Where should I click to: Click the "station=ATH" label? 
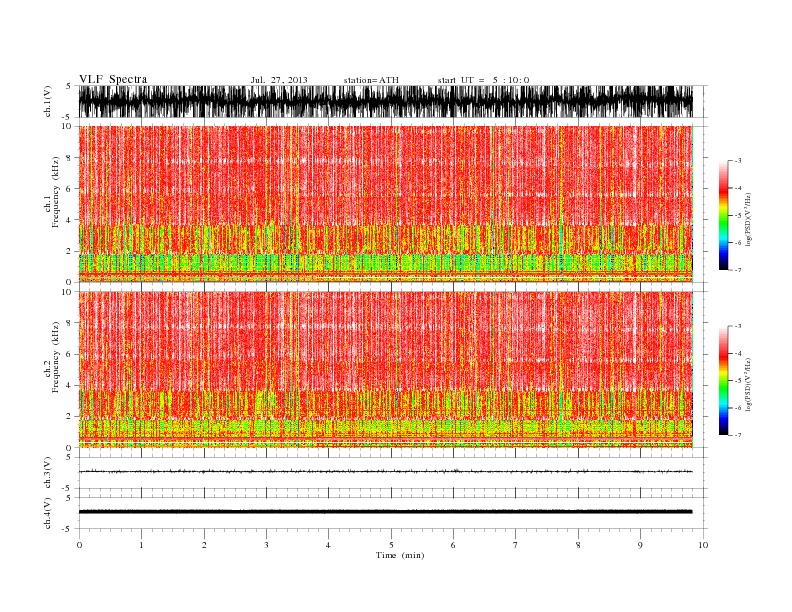(371, 80)
